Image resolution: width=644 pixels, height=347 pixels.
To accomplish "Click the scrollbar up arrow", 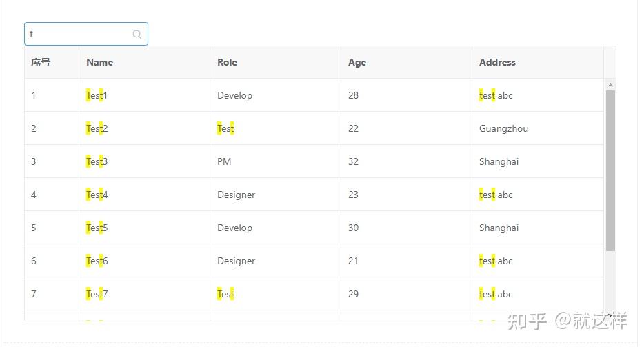I will (610, 85).
